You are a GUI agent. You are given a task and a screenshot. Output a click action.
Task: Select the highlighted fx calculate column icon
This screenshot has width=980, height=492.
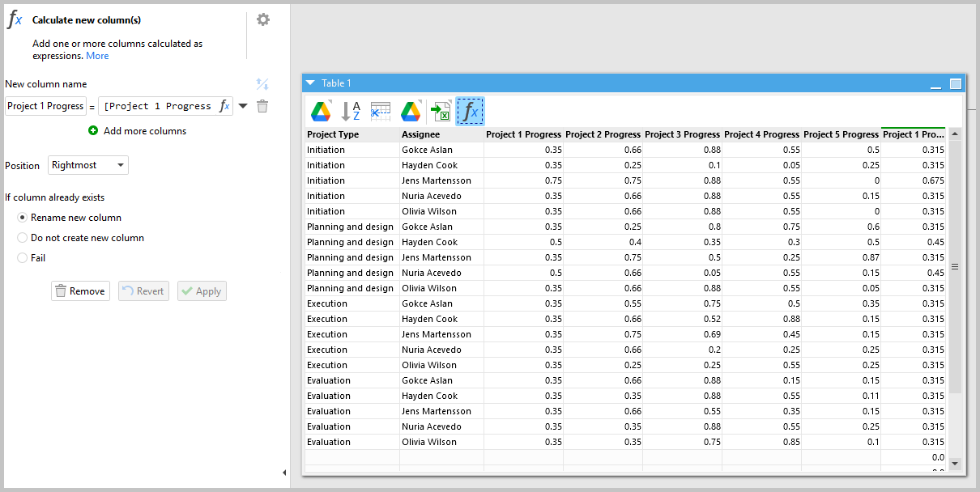470,112
